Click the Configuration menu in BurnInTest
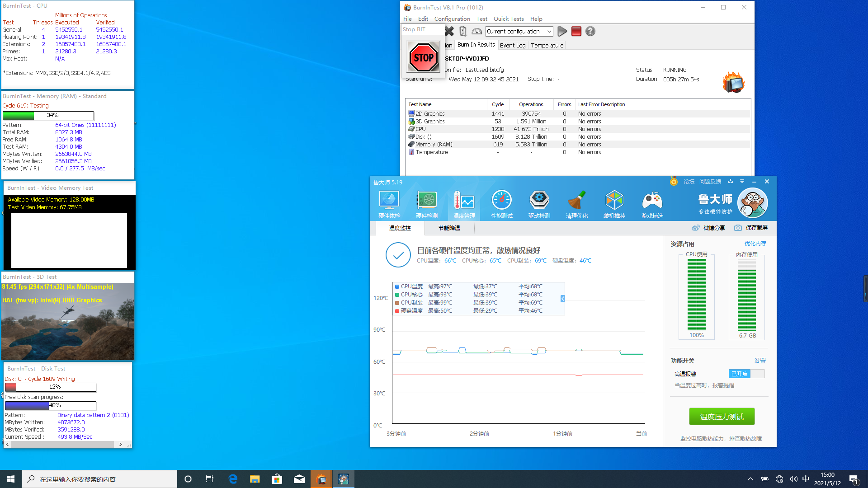 tap(452, 19)
